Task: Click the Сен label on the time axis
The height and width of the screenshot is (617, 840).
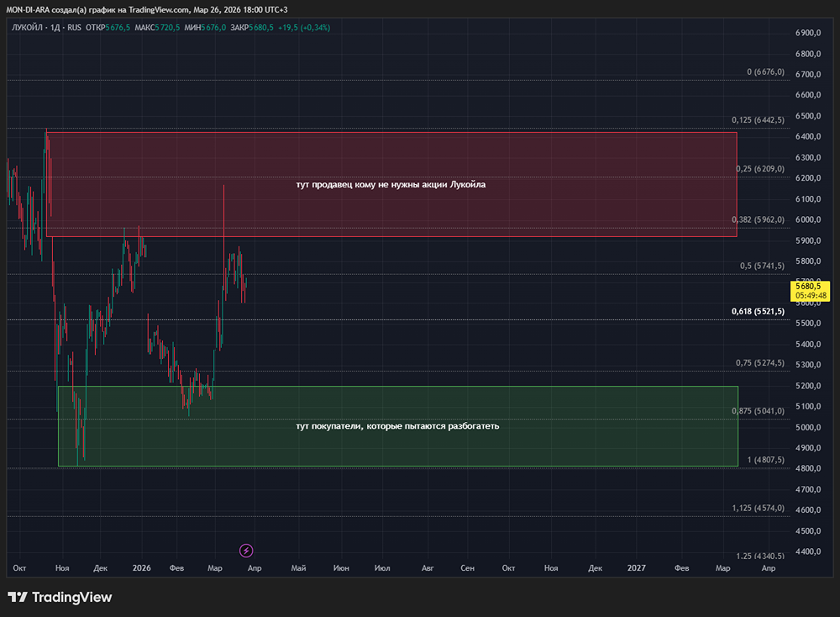Action: coord(467,568)
